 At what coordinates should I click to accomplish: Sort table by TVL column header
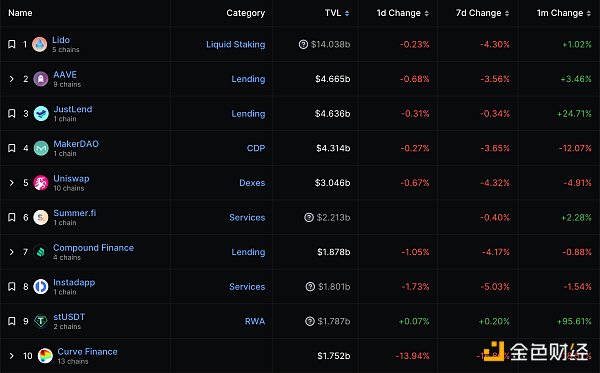337,13
